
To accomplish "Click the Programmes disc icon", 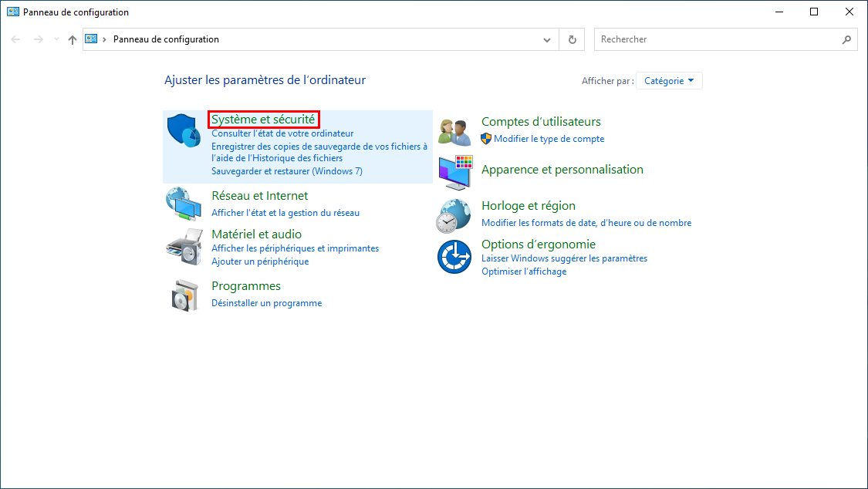I will coord(184,295).
